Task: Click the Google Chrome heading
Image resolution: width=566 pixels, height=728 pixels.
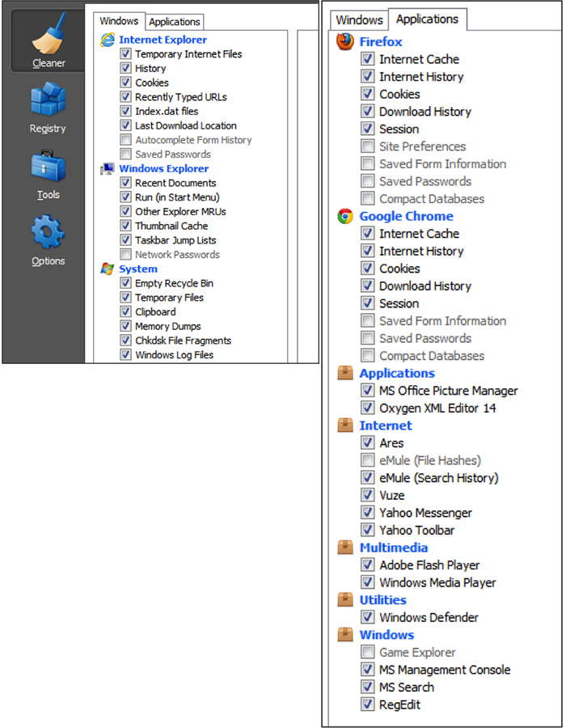Action: click(407, 216)
